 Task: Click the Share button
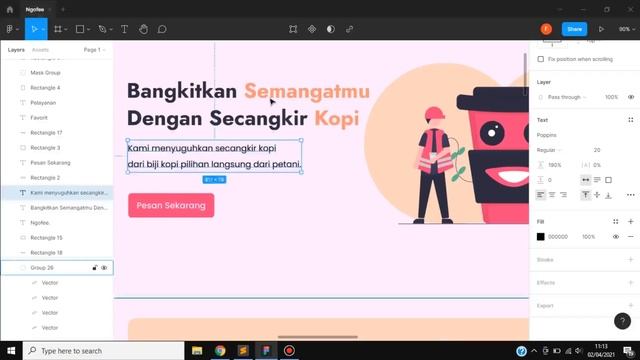pyautogui.click(x=574, y=29)
